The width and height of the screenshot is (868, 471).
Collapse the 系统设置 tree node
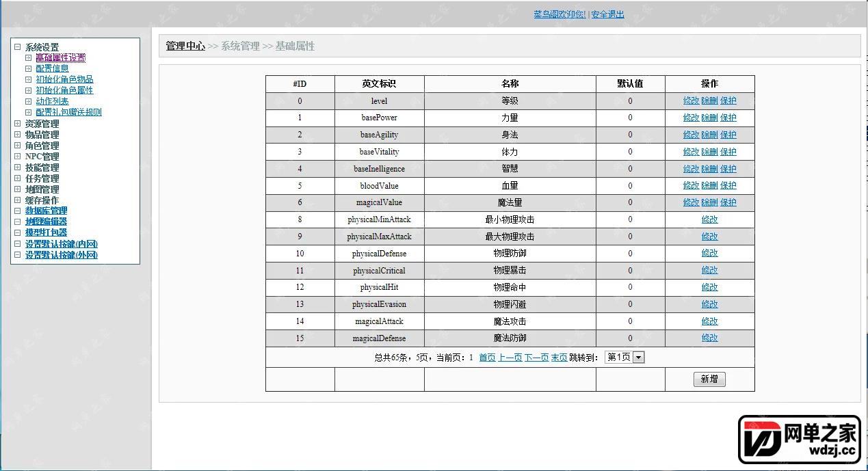click(18, 47)
